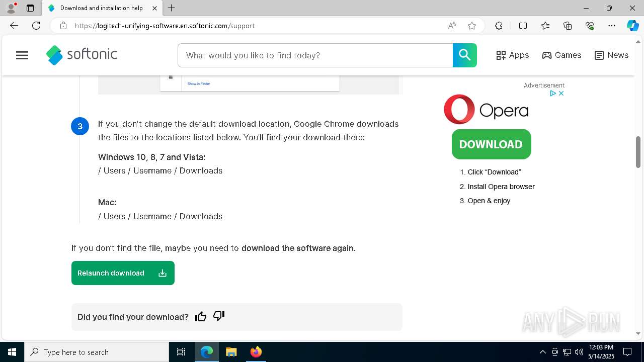Open the Games section
644x362 pixels.
click(561, 55)
